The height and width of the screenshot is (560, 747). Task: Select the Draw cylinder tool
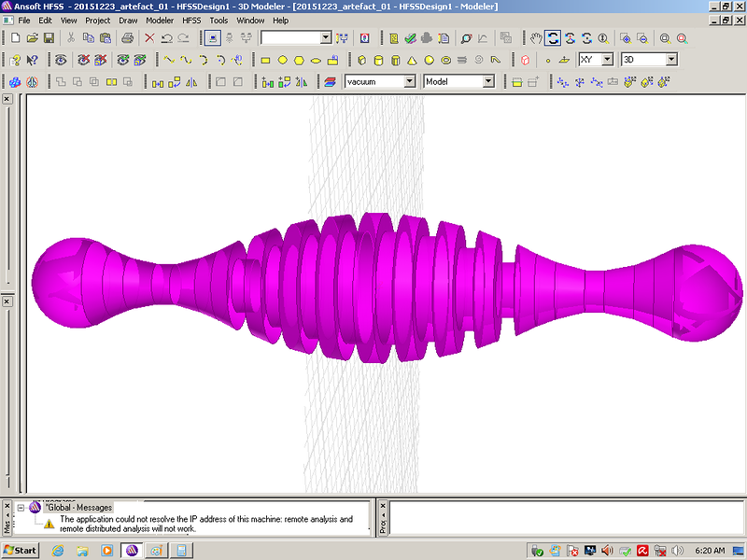pos(377,60)
